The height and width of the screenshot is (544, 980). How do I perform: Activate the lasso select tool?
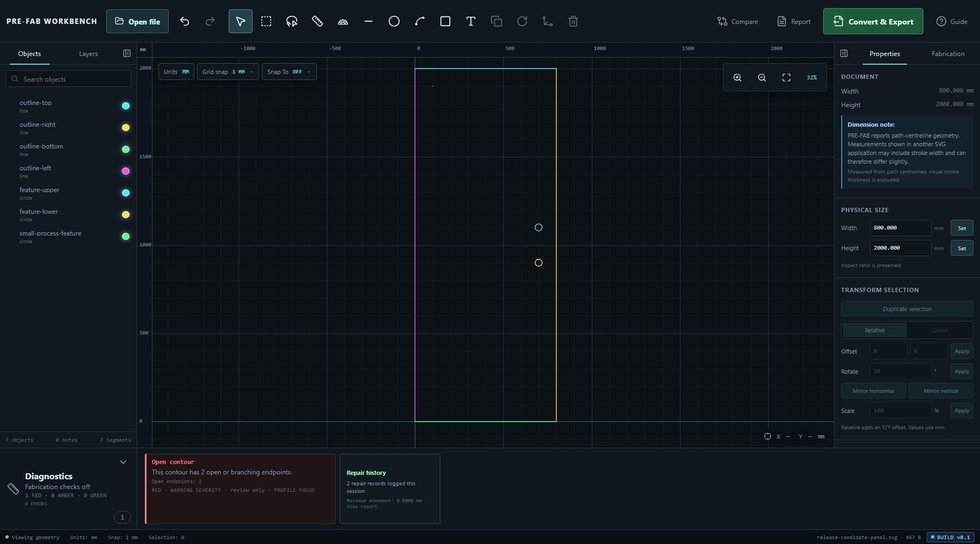point(292,21)
